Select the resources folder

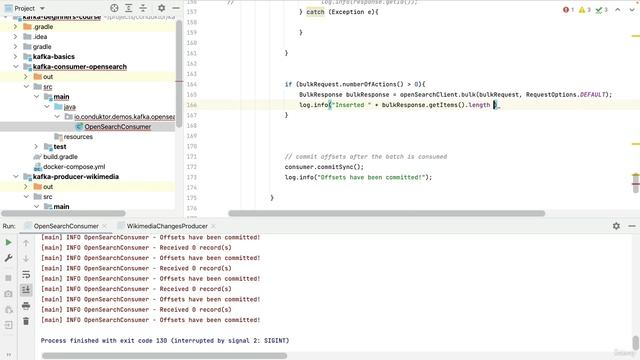click(78, 137)
